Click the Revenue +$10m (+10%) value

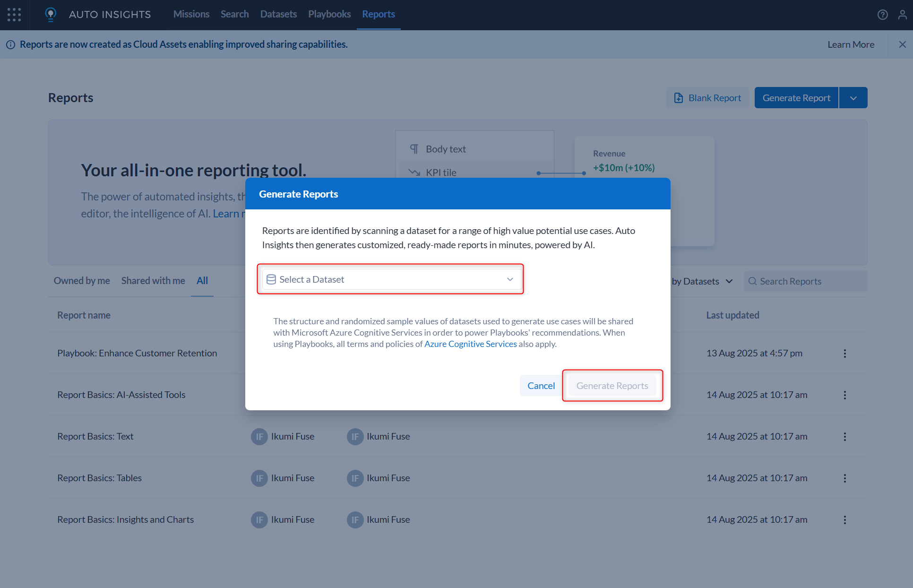pos(624,168)
